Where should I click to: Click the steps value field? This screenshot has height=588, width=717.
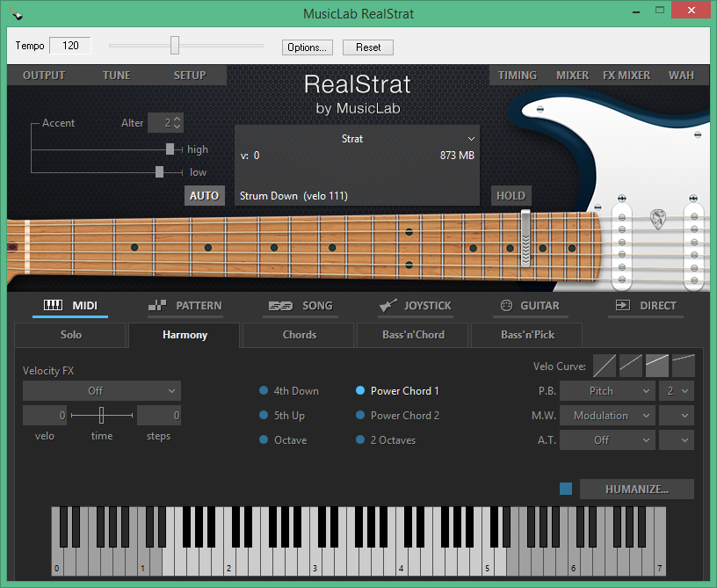tap(159, 415)
